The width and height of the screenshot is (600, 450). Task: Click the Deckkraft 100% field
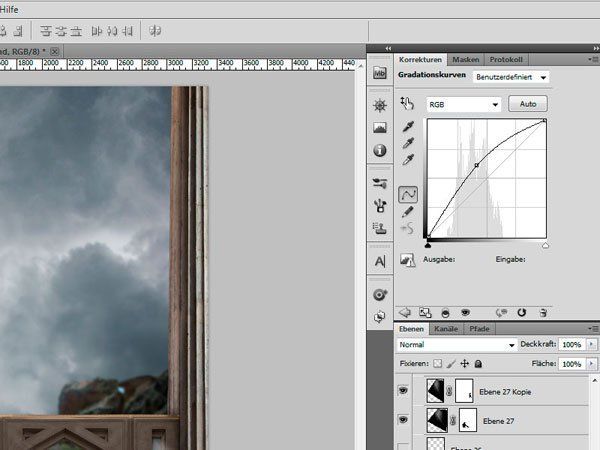[572, 344]
